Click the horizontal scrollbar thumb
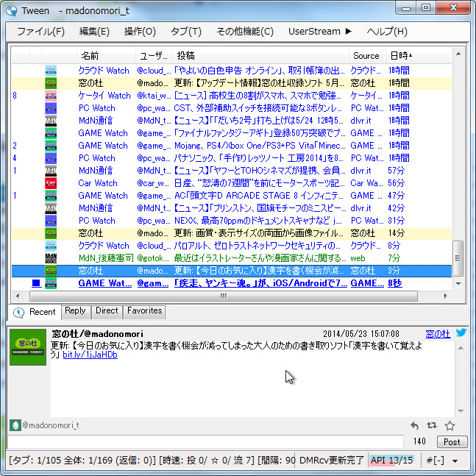The image size is (476, 476). 224,296
